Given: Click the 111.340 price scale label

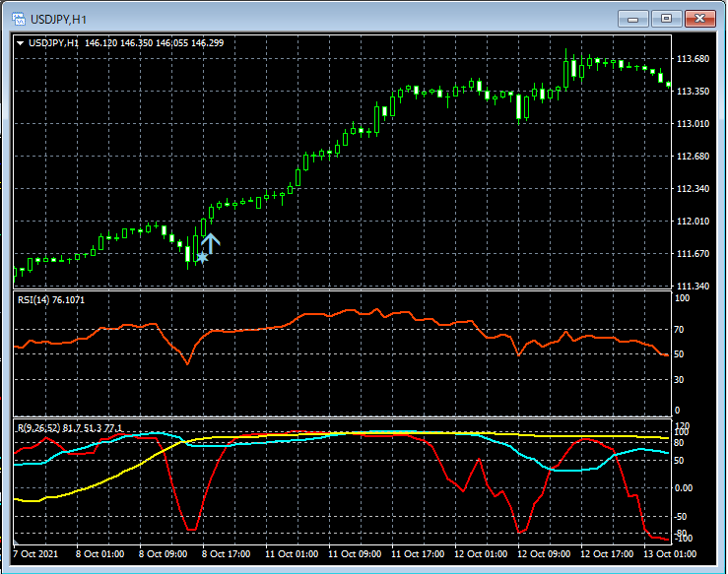Looking at the screenshot, I should [x=695, y=287].
